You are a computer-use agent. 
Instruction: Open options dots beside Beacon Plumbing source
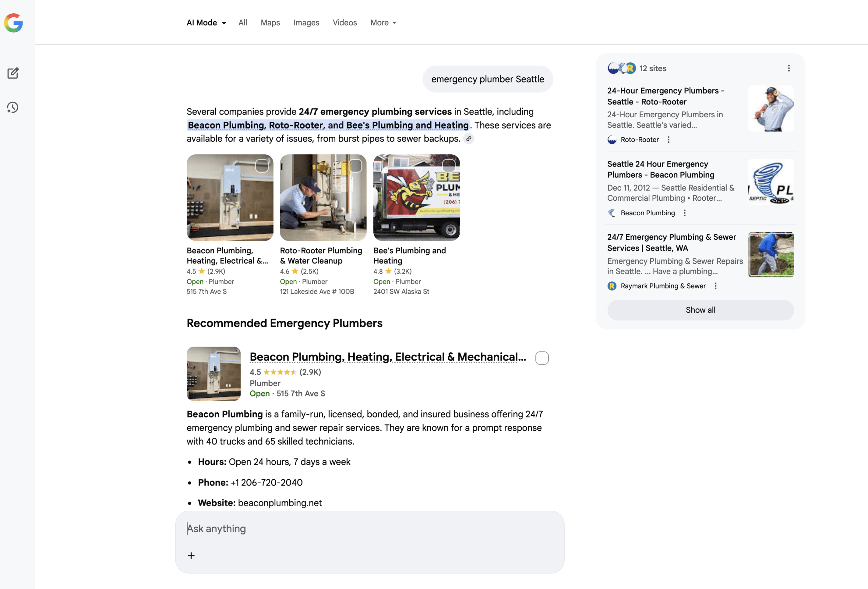[684, 213]
